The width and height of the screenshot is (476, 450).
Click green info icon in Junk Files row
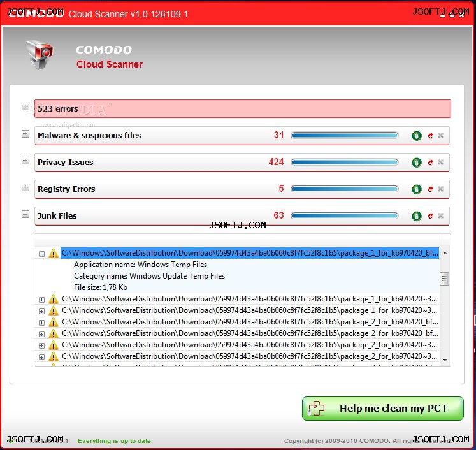(417, 216)
